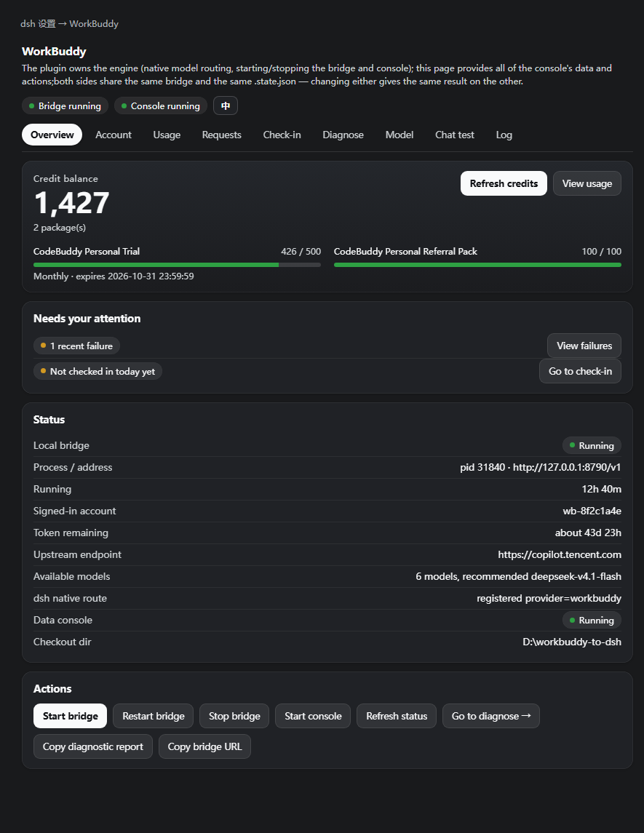Image resolution: width=644 pixels, height=833 pixels.
Task: Switch to the Account tab
Action: 114,135
